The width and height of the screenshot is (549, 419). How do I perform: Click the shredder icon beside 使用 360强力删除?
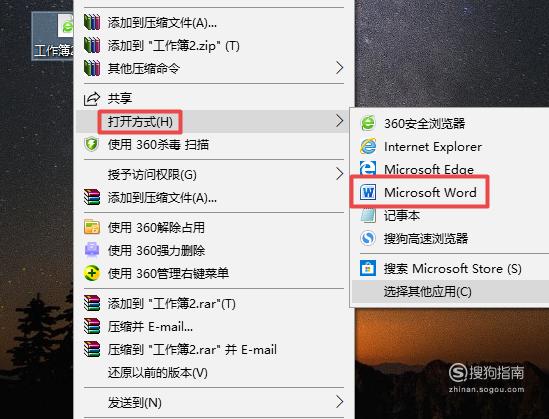coord(92,250)
